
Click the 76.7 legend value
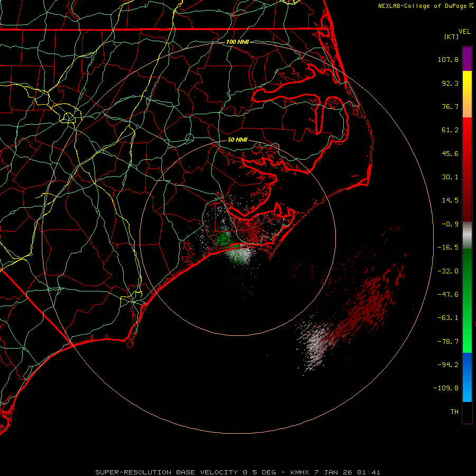(450, 106)
